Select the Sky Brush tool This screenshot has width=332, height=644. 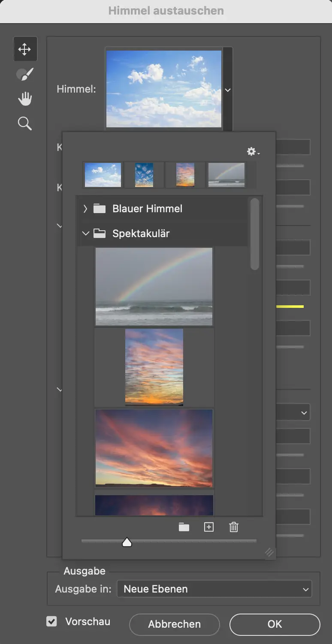point(25,74)
